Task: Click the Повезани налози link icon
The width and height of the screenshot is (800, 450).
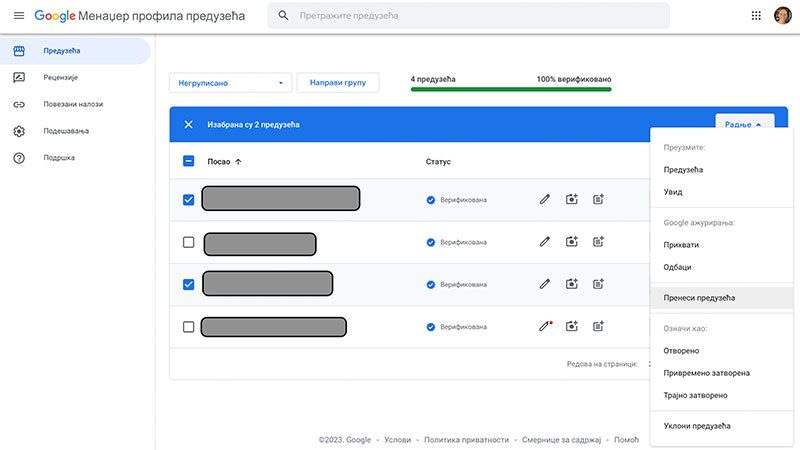Action: 19,104
